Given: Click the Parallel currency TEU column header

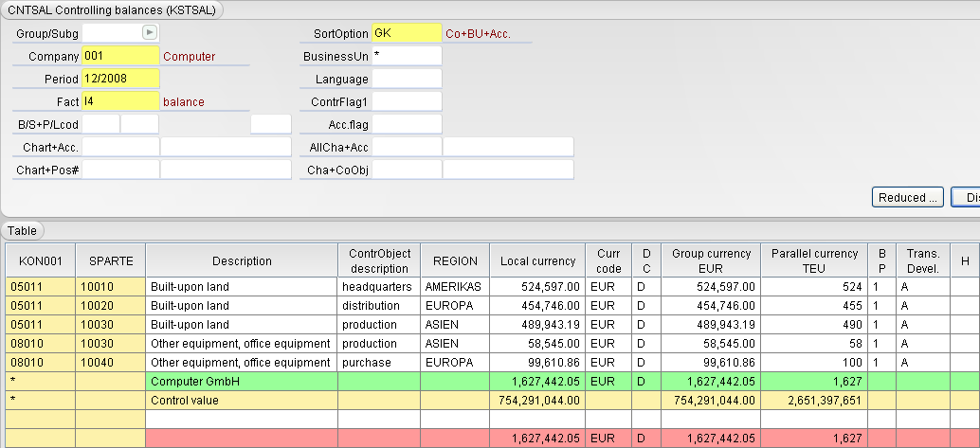Looking at the screenshot, I should click(814, 261).
